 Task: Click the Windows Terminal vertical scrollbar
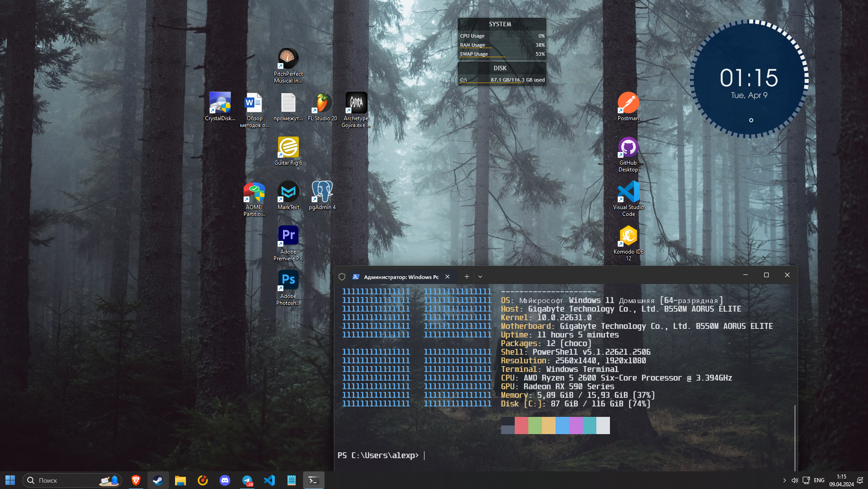click(x=795, y=438)
